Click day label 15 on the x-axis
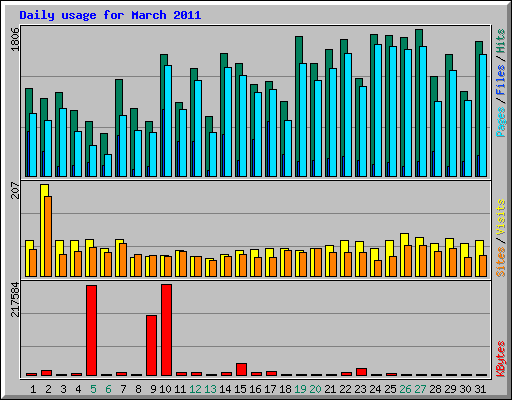 (x=240, y=389)
